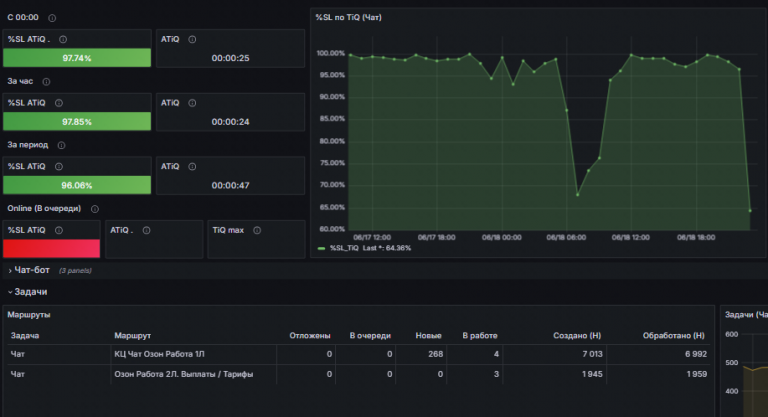Click info icon beside За час heading
The image size is (768, 417).
pos(46,82)
